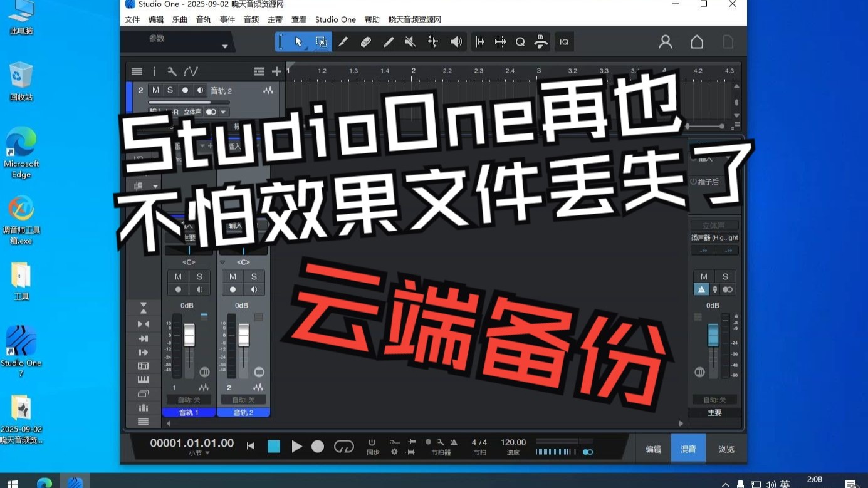Click the add tracks plus icon

pos(276,71)
